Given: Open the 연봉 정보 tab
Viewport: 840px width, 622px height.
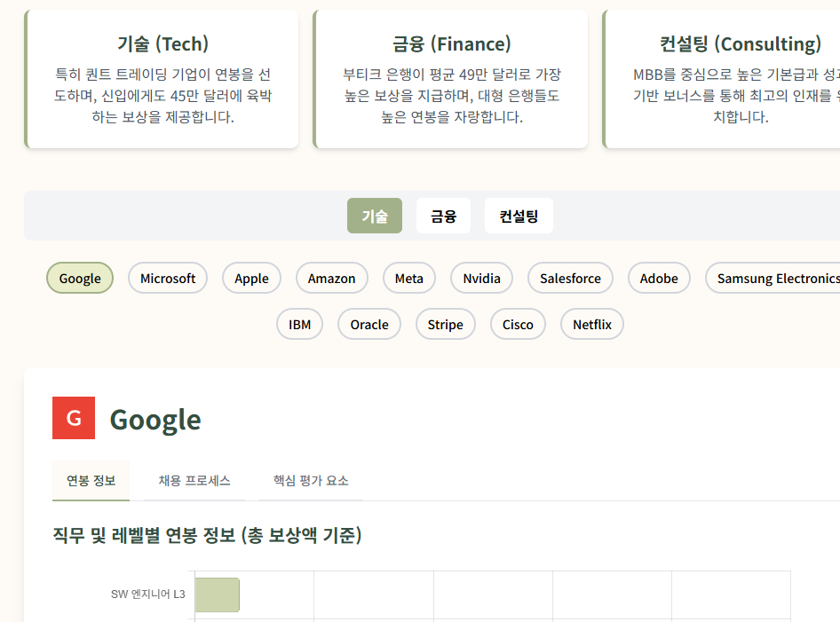Looking at the screenshot, I should pos(91,480).
